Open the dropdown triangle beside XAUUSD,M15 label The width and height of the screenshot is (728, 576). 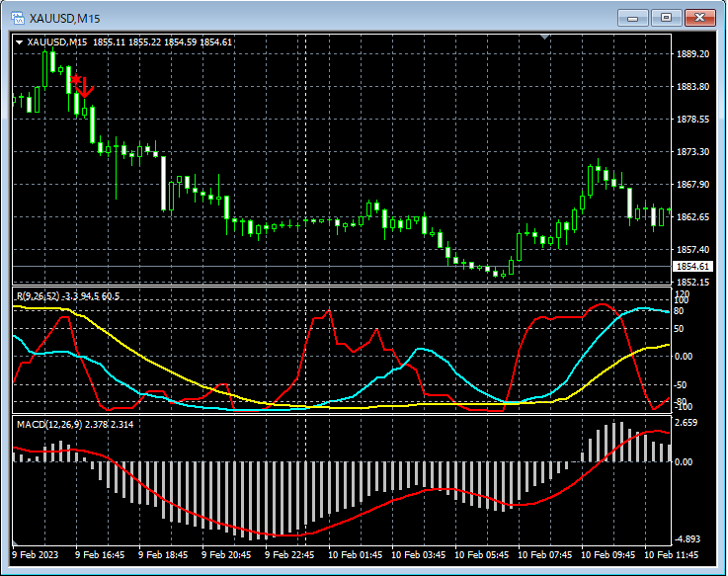tap(19, 41)
